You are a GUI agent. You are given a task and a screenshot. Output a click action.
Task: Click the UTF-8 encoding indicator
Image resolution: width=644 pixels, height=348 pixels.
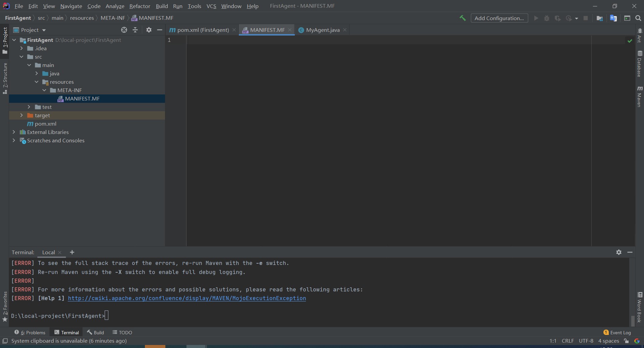pyautogui.click(x=586, y=341)
